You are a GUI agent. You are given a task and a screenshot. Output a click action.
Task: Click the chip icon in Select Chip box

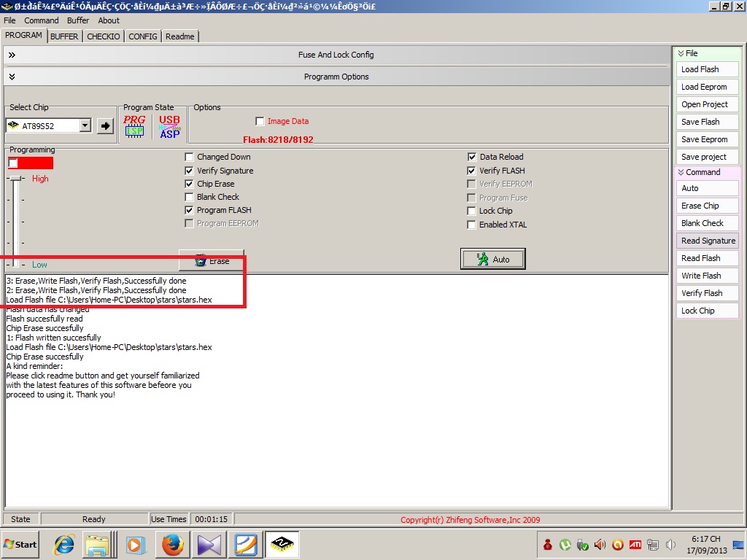point(13,125)
